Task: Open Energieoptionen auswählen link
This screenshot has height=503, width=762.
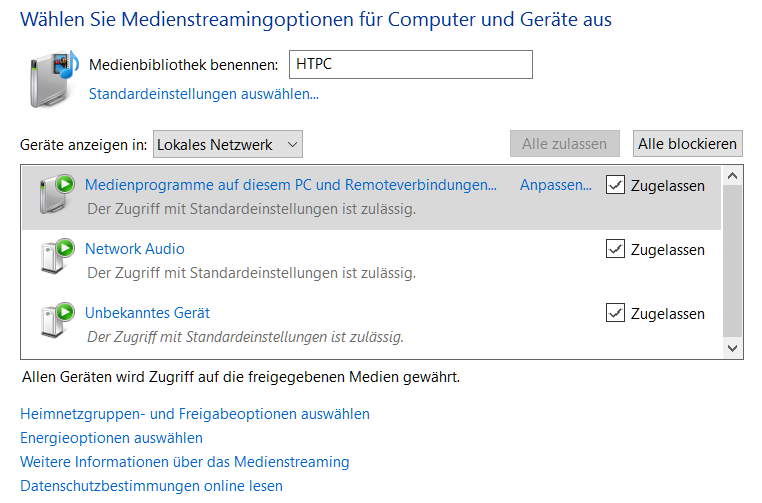Action: (111, 438)
